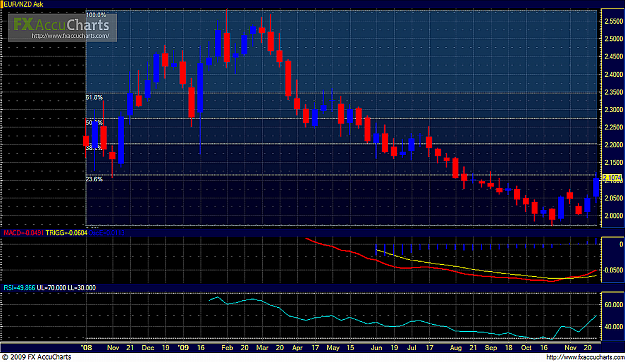The image size is (625, 362).
Task: Click the Aug label on time axis
Action: click(456, 348)
